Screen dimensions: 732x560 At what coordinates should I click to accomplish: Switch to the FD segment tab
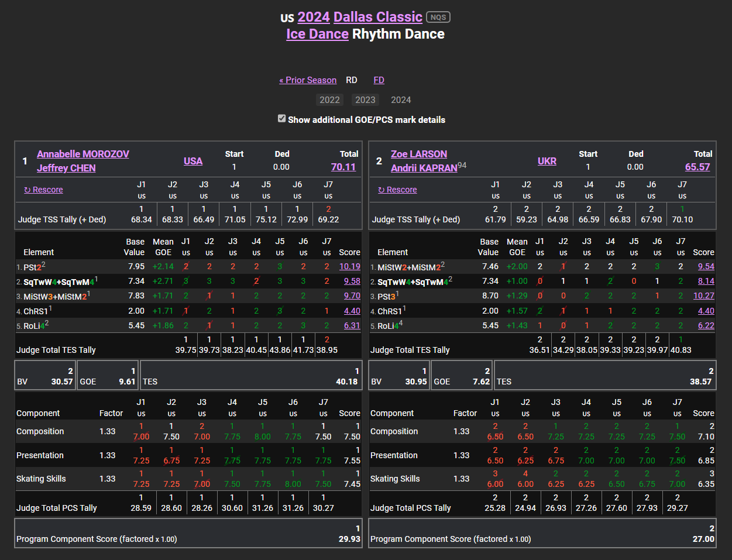click(379, 80)
